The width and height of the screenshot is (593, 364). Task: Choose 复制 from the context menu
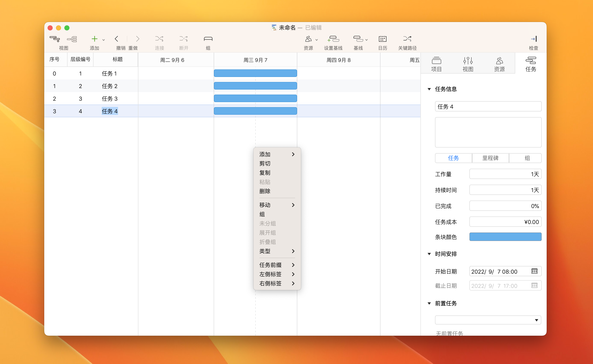(265, 173)
